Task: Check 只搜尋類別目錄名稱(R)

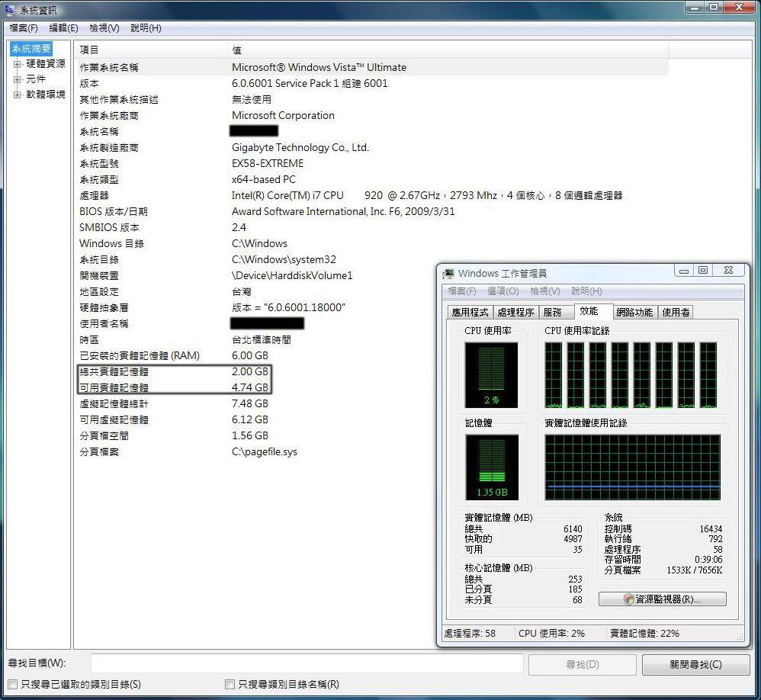Action: click(x=230, y=685)
